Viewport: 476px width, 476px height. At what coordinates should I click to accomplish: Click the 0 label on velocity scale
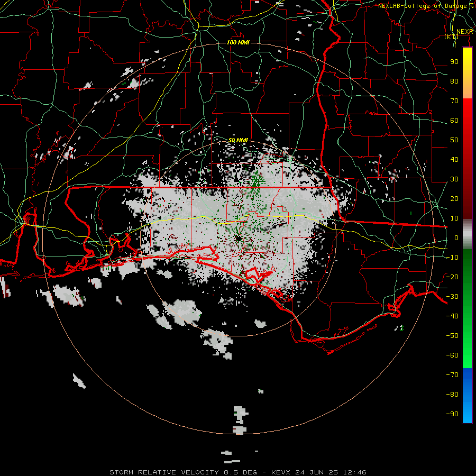tap(456, 238)
